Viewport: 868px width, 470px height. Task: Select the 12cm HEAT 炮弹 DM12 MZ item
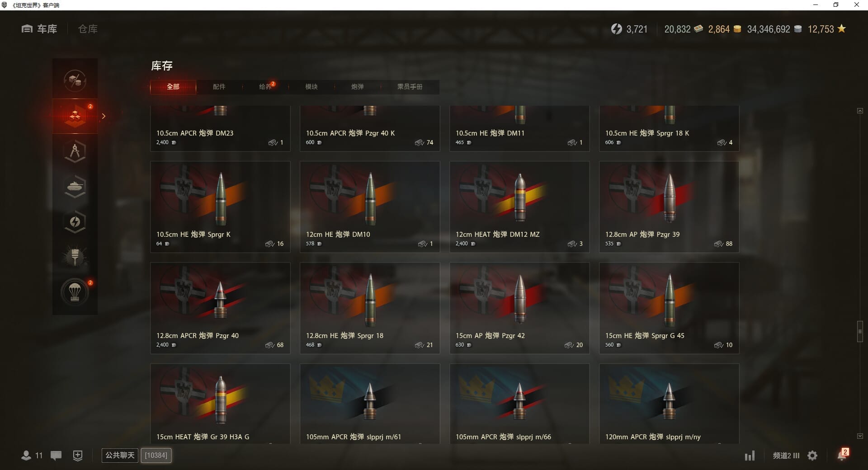(519, 207)
